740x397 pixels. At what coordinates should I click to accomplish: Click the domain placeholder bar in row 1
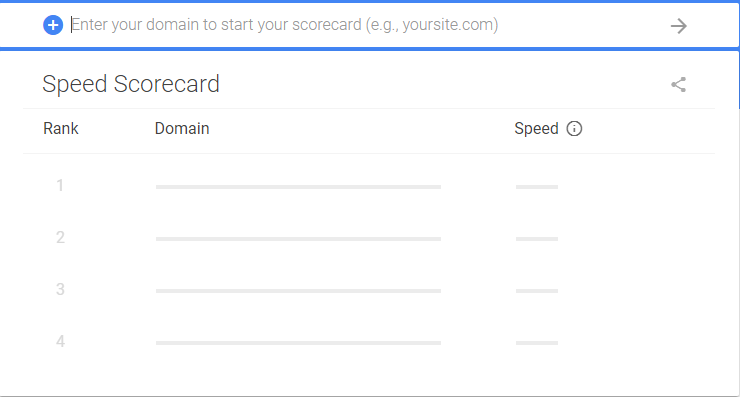point(298,187)
